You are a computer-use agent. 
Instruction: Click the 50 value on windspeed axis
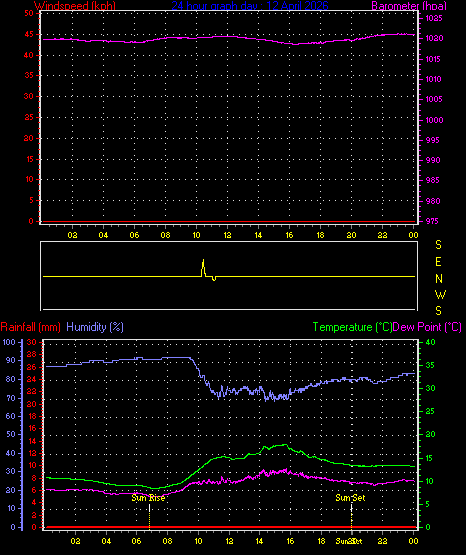click(x=29, y=13)
